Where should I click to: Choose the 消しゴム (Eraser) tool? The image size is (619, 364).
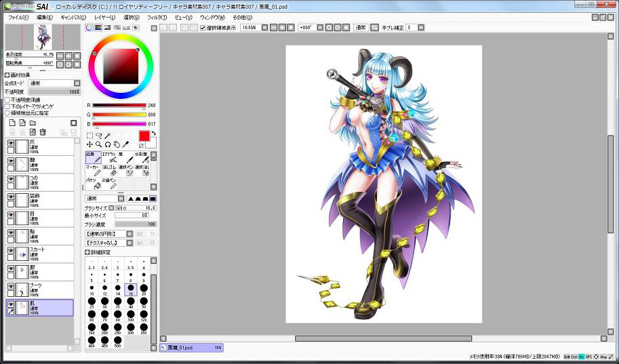pos(109,170)
